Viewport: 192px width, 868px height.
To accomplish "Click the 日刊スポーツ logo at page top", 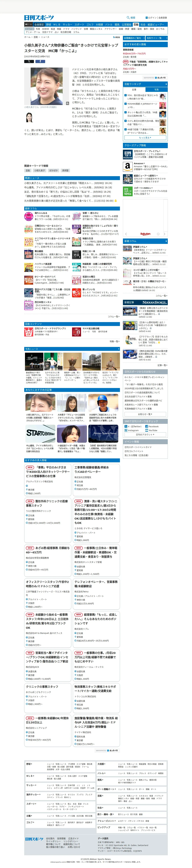I will click(39, 18).
